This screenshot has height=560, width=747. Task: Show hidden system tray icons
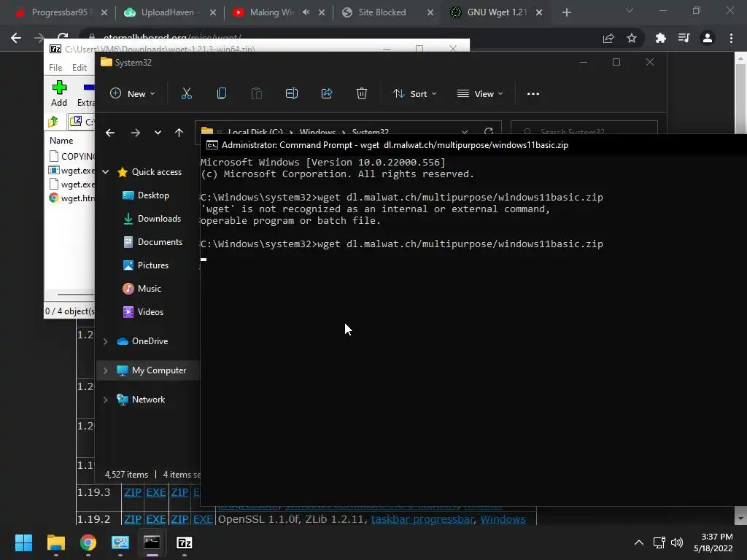point(639,542)
